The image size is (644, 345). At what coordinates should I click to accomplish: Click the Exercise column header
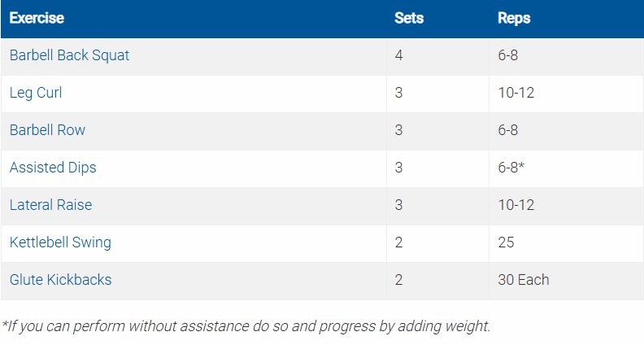(x=37, y=18)
